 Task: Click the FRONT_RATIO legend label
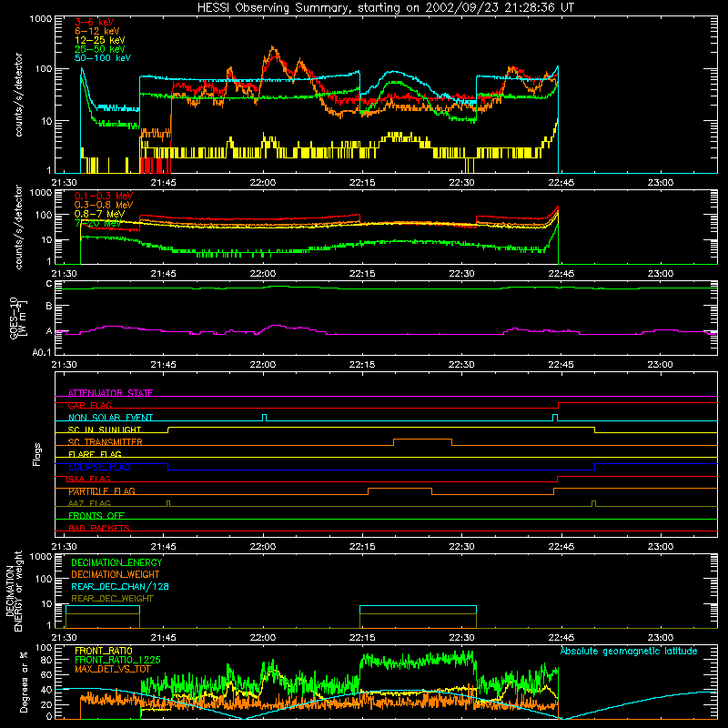tap(104, 651)
